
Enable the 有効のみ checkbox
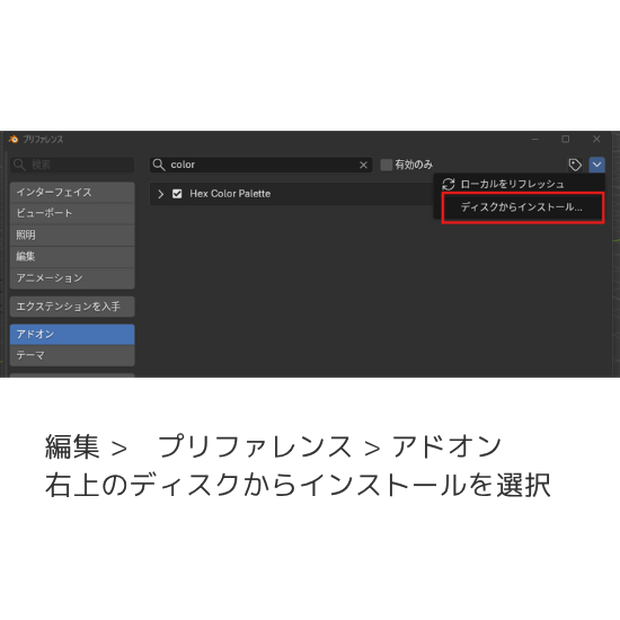point(386,165)
